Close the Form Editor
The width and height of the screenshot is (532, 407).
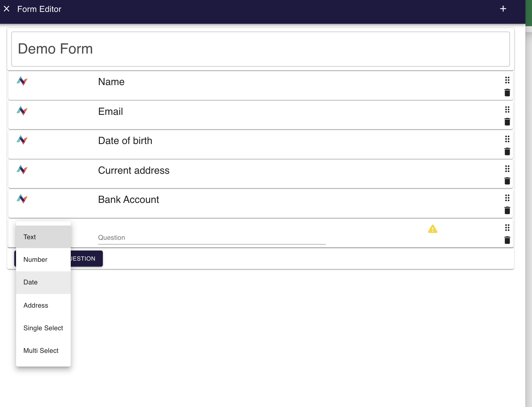[x=7, y=9]
